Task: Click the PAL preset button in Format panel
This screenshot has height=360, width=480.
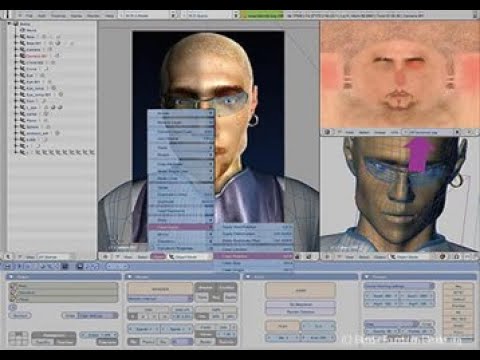Action: pos(458,287)
